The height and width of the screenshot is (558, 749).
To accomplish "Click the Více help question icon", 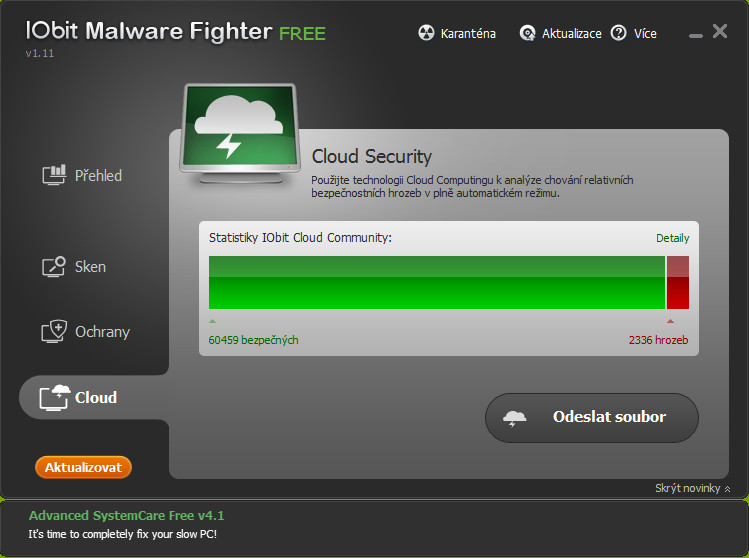I will 618,33.
